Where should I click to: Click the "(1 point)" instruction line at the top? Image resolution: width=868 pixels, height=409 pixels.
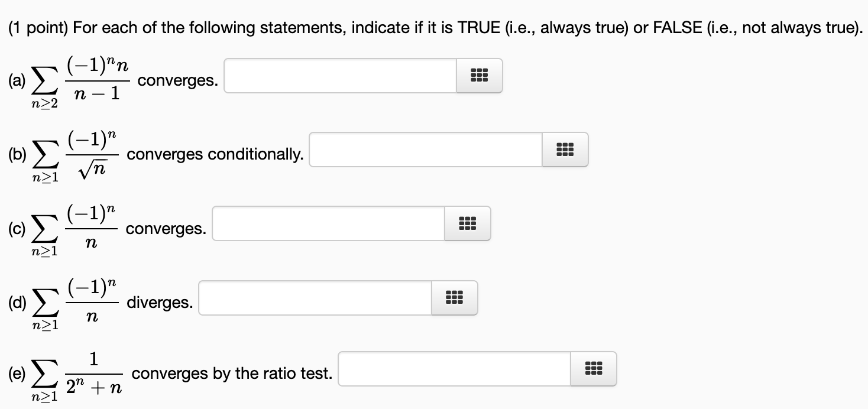pos(433,28)
